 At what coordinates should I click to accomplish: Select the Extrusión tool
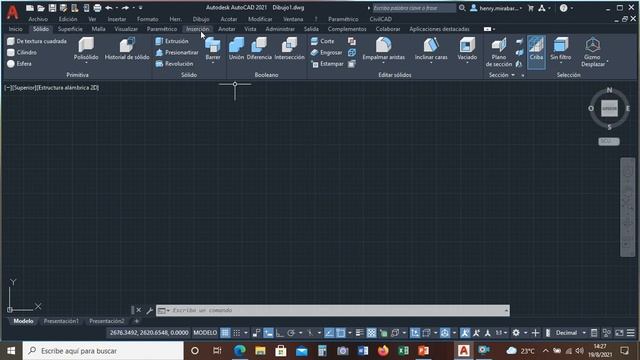point(172,41)
